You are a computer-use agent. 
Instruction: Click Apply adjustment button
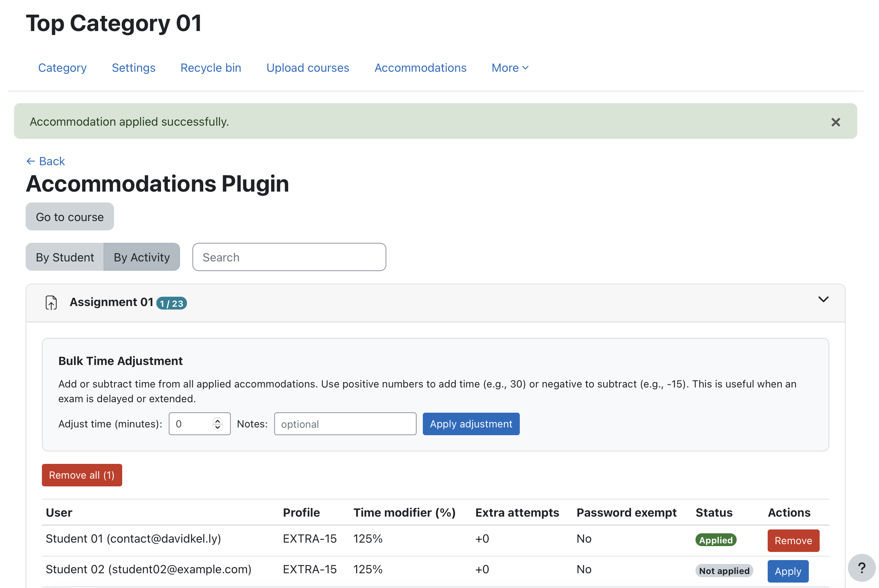pyautogui.click(x=471, y=424)
